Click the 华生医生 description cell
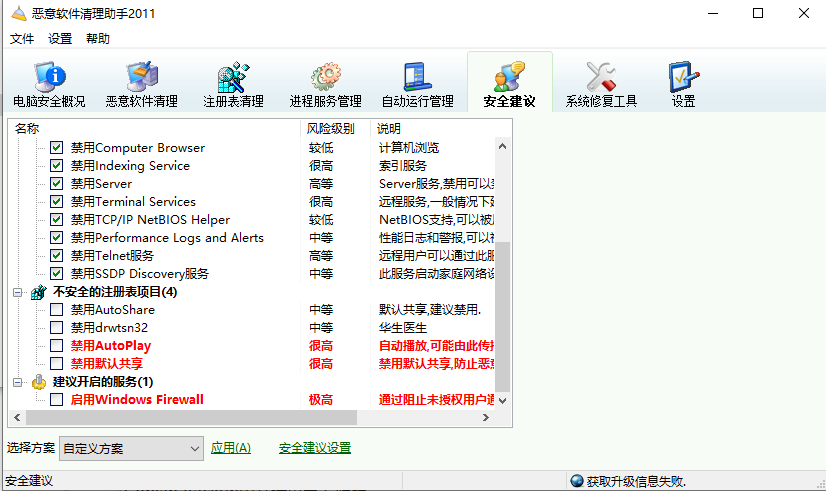 click(x=403, y=328)
